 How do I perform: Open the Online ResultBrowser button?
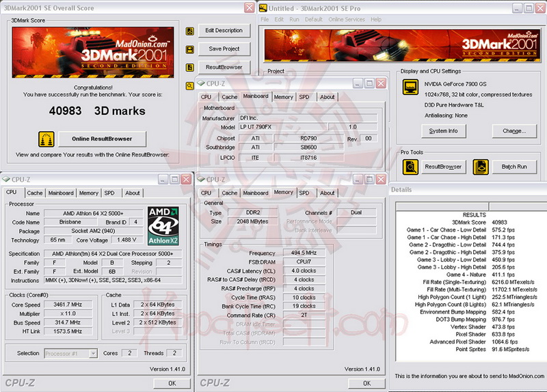pos(102,139)
